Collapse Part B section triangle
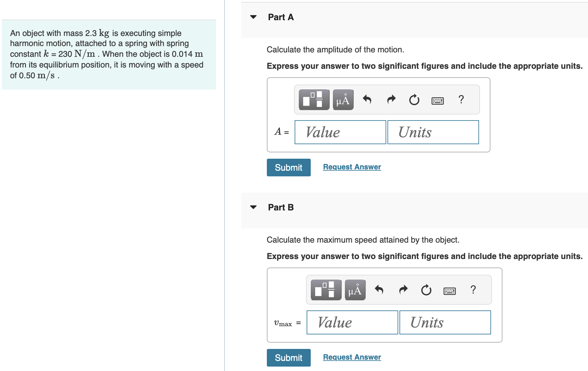This screenshot has height=371, width=588. click(253, 207)
